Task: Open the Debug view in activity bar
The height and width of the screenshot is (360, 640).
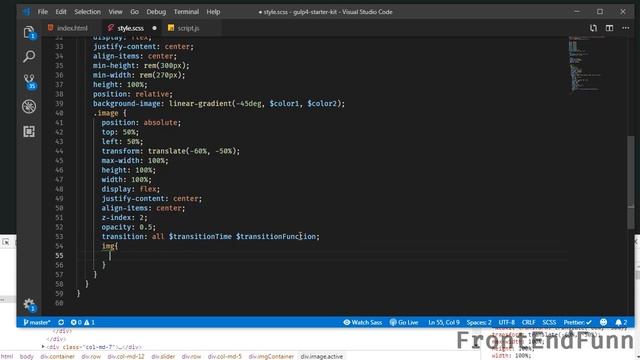Action: pos(29,107)
